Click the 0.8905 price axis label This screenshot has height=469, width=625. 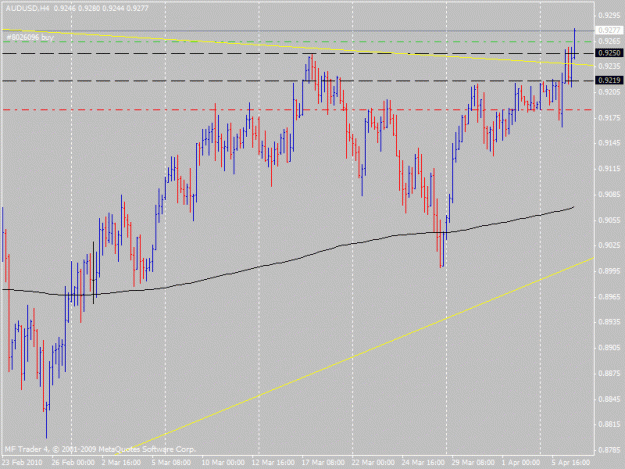(609, 348)
